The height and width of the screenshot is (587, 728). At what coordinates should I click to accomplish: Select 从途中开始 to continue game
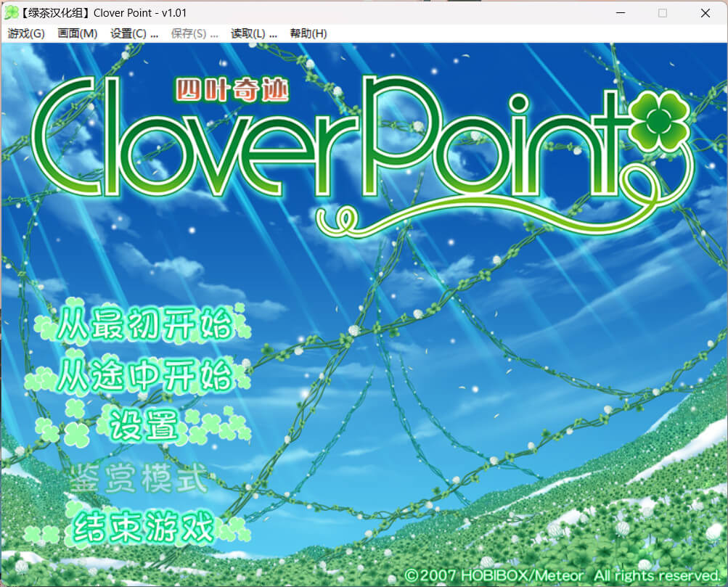click(145, 376)
